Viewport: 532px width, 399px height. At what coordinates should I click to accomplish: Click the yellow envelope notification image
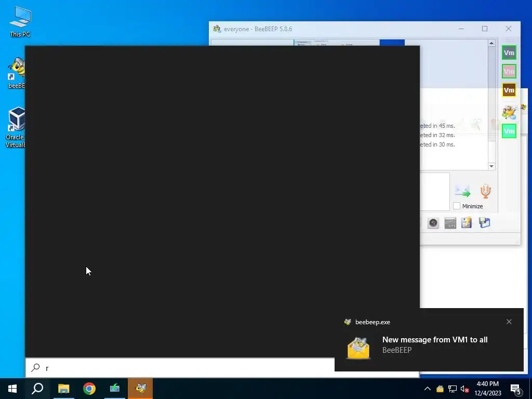point(358,348)
